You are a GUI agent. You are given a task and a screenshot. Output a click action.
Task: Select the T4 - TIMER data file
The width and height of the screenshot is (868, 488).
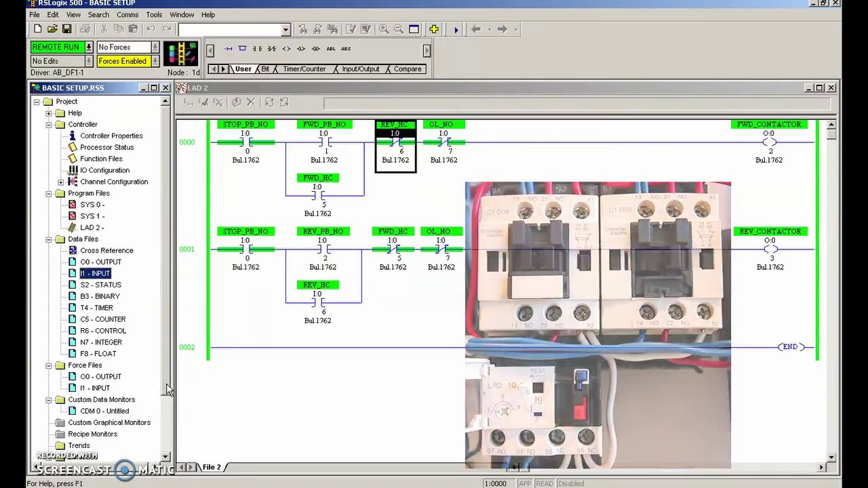click(x=96, y=308)
